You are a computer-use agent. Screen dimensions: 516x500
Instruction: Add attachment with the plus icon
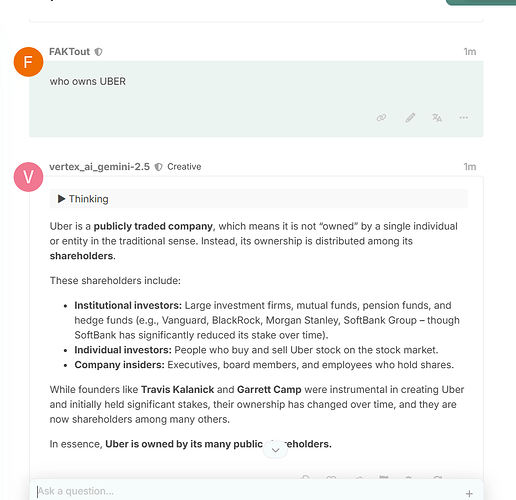click(x=469, y=494)
